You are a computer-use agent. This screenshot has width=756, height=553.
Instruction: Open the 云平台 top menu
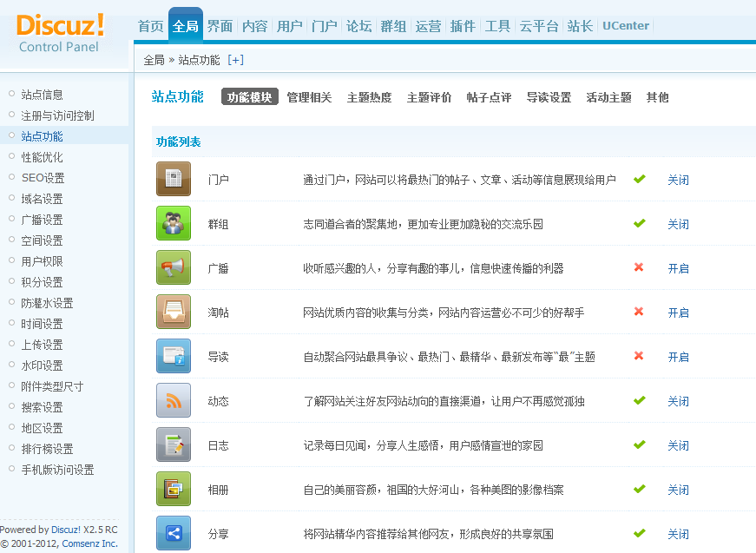pos(539,26)
